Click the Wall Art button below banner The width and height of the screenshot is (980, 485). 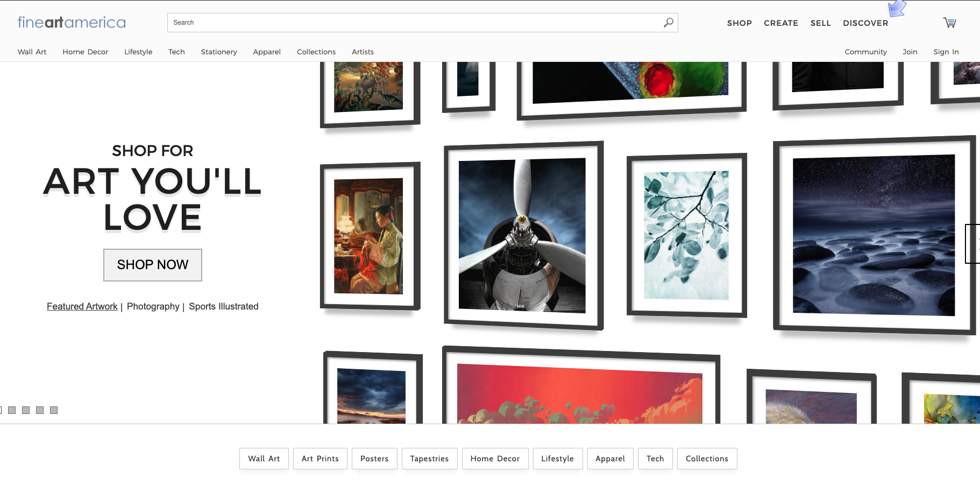[x=264, y=459]
